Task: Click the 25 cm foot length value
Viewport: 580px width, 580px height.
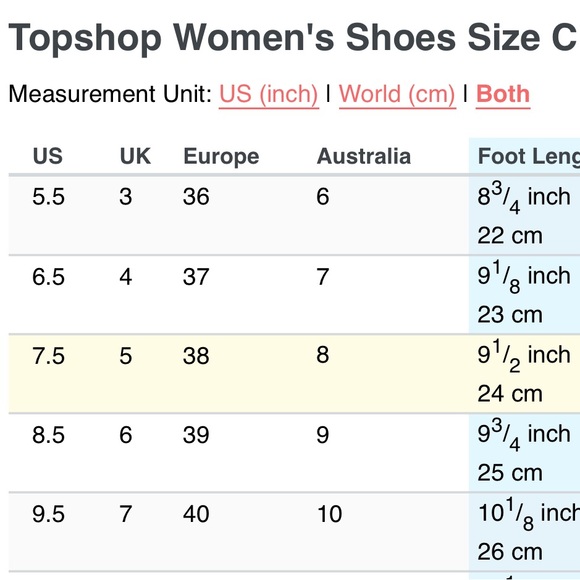Action: 510,473
